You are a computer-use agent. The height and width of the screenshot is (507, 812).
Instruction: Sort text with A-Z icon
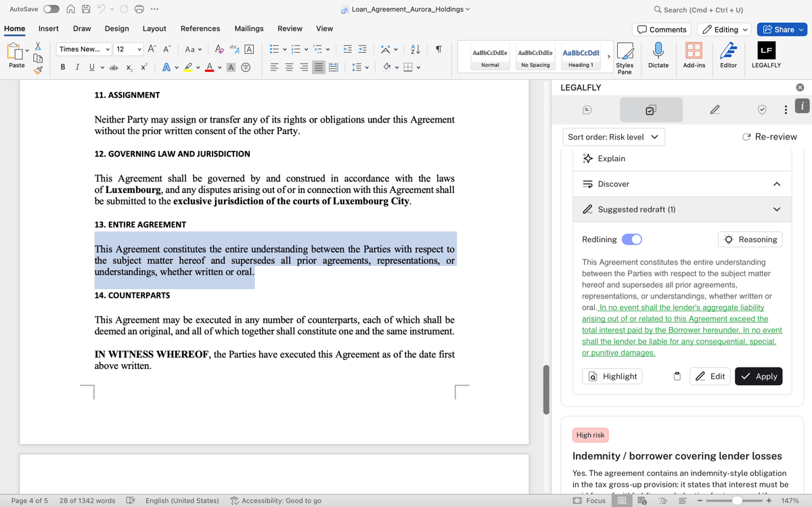tap(415, 49)
